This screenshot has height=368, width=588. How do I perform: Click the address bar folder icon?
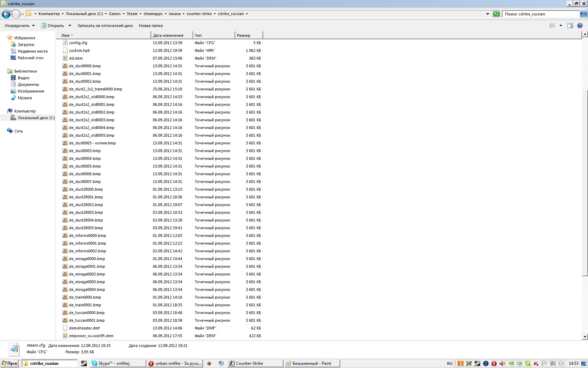[29, 14]
